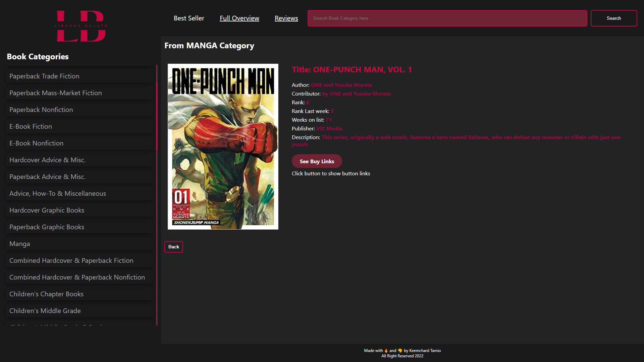This screenshot has height=362, width=644.
Task: Open Children's Chapter Books category
Action: [79, 294]
